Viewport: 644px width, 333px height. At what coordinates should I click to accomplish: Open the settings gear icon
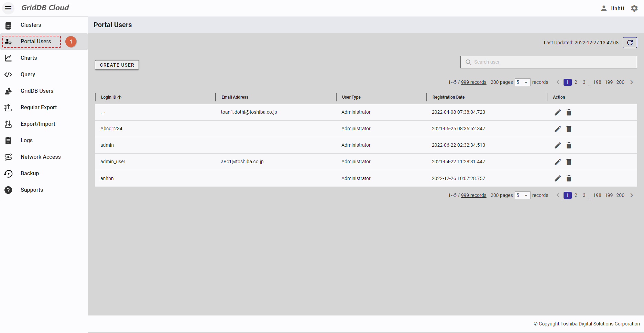(x=634, y=8)
